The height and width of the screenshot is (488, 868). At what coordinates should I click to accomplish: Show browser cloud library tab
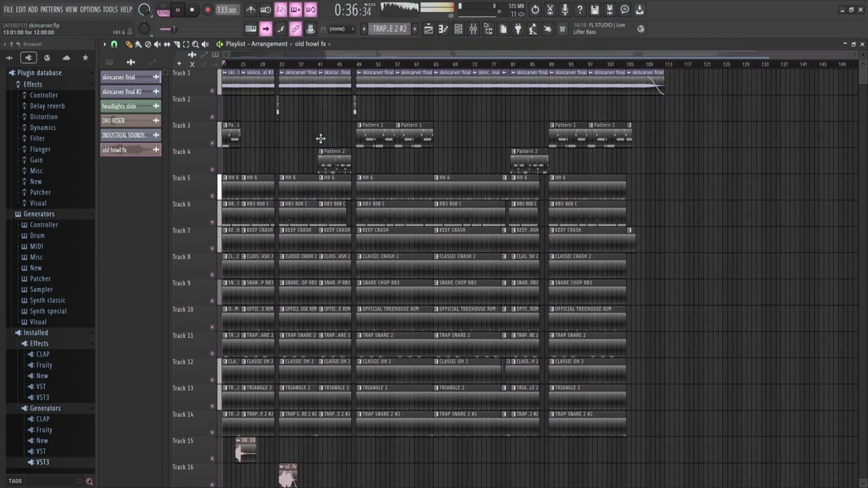click(66, 58)
